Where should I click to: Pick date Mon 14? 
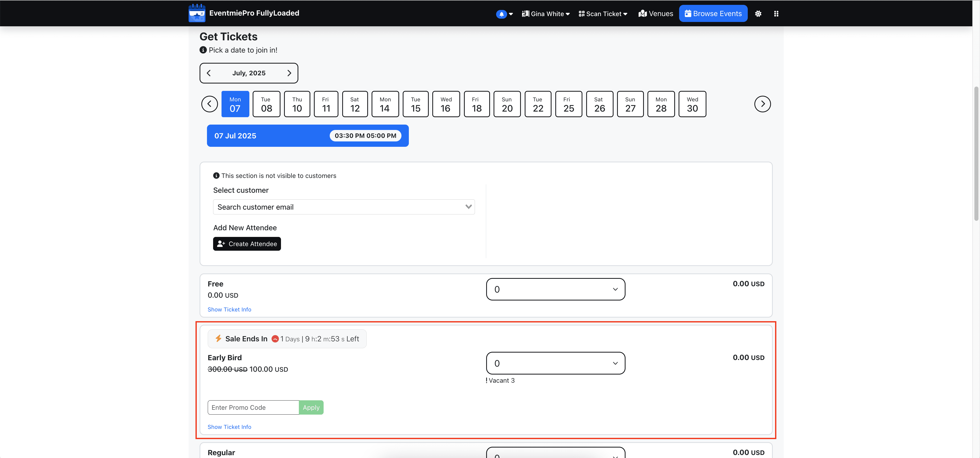point(385,104)
